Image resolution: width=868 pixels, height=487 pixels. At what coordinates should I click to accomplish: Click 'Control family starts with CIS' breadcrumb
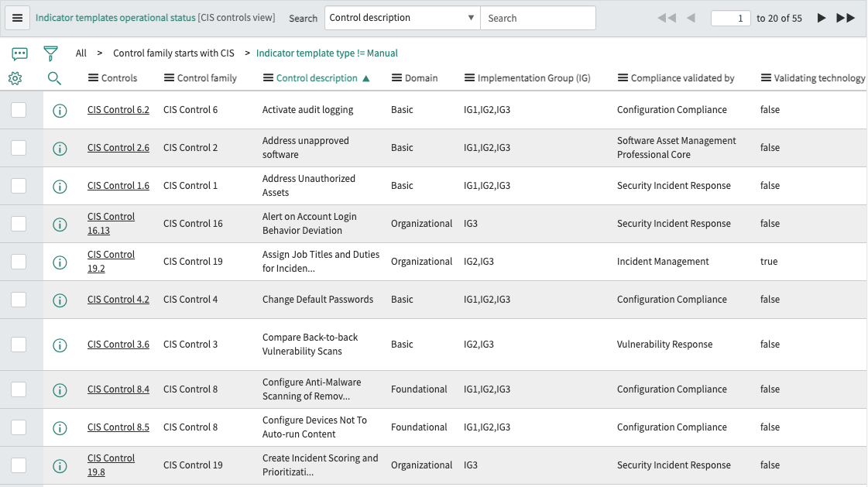[173, 53]
